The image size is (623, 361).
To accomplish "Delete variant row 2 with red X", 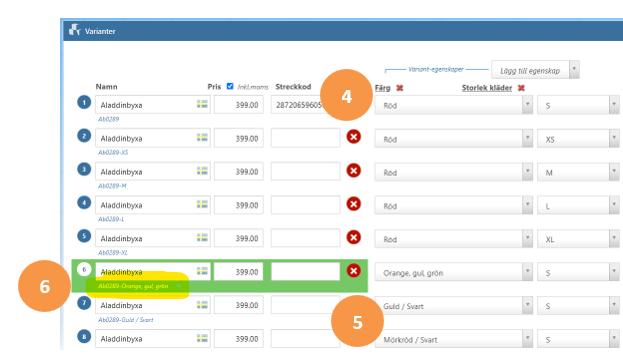I will tap(354, 137).
